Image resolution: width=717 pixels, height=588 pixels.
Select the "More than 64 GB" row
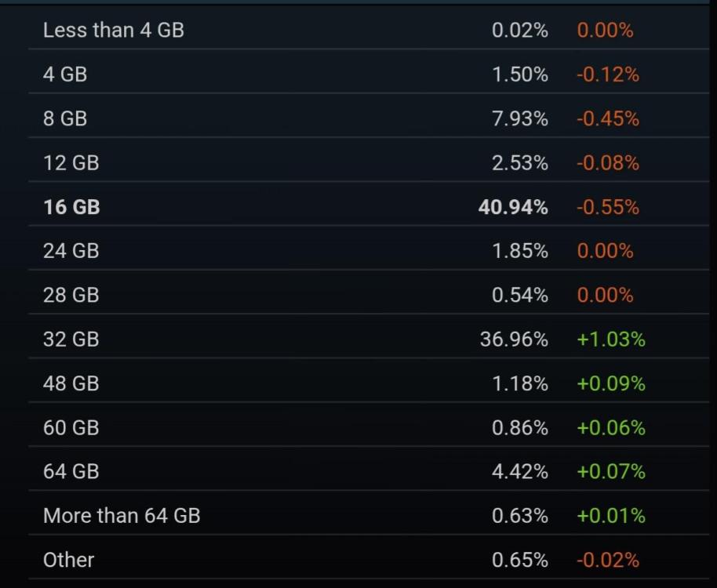click(x=122, y=516)
